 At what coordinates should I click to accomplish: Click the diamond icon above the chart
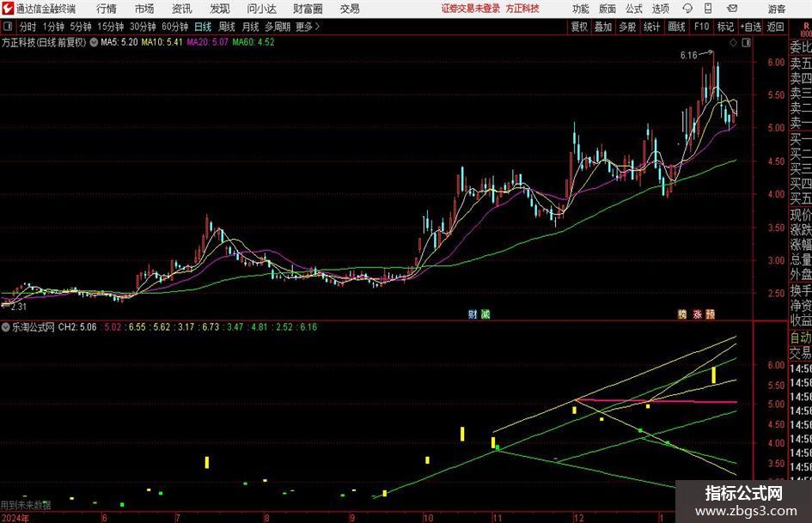733,43
